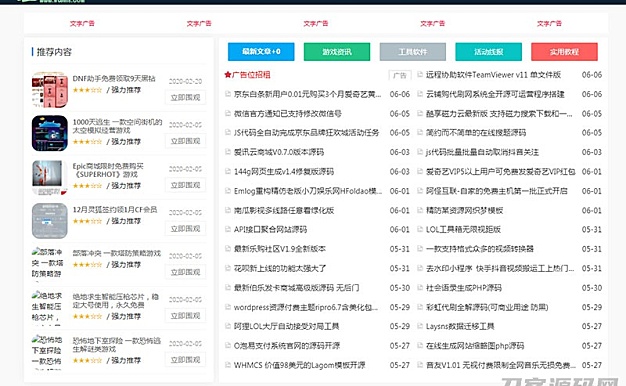Click document icon beside 云铺购代刷网 article

click(420, 94)
